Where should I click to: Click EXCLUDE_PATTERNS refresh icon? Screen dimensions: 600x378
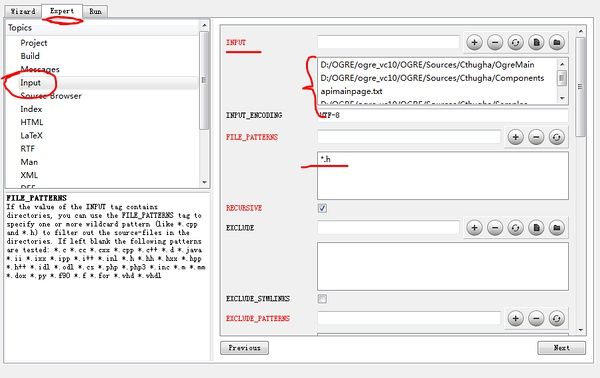point(557,318)
